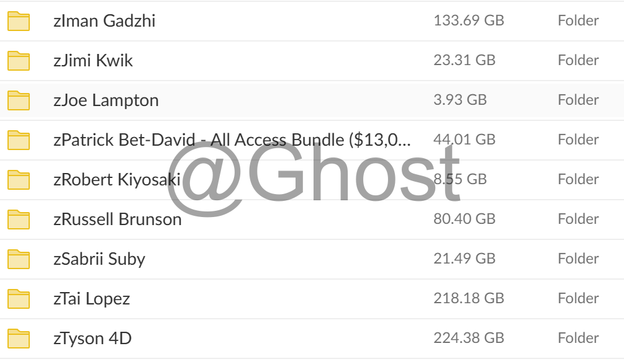The height and width of the screenshot is (364, 624).
Task: Open the zRobert Kiyosaki folder icon
Action: point(19,180)
